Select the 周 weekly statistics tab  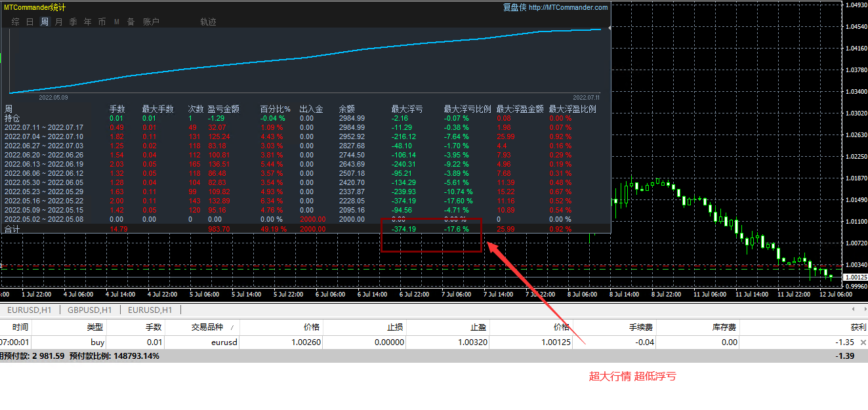[x=45, y=22]
